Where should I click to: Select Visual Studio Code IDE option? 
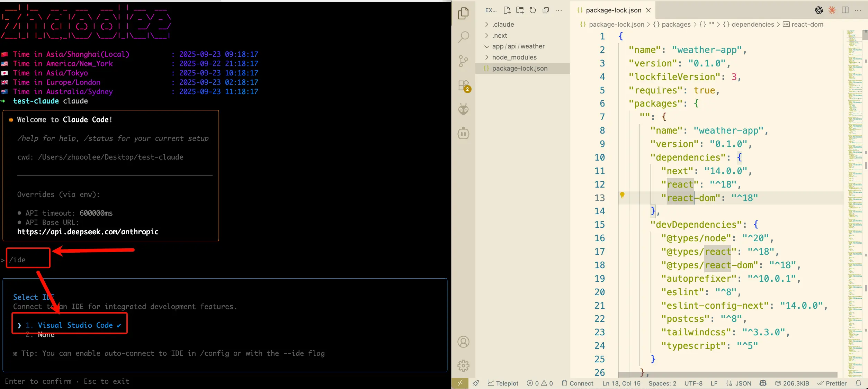pyautogui.click(x=75, y=325)
